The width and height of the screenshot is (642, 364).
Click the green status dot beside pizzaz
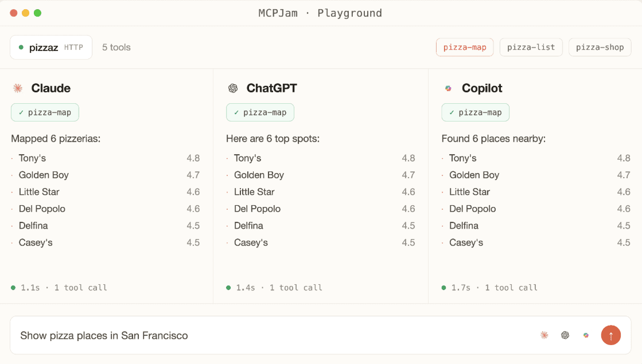tap(21, 48)
